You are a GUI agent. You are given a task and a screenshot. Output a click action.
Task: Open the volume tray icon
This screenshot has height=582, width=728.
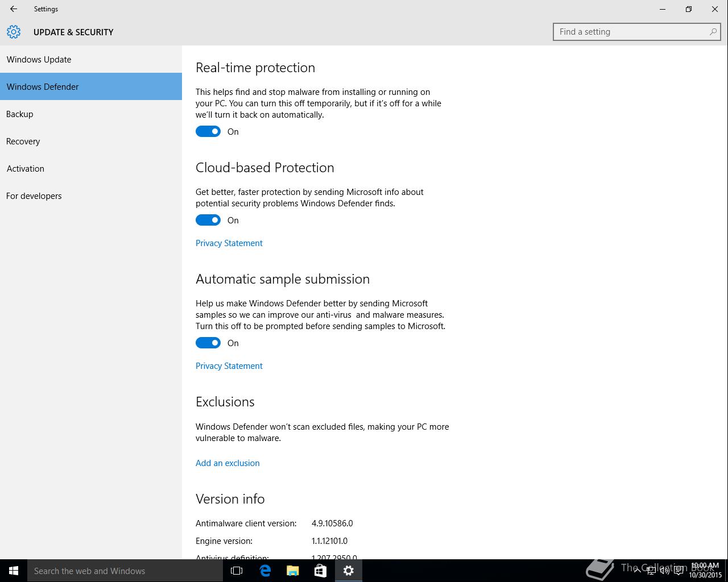click(664, 571)
